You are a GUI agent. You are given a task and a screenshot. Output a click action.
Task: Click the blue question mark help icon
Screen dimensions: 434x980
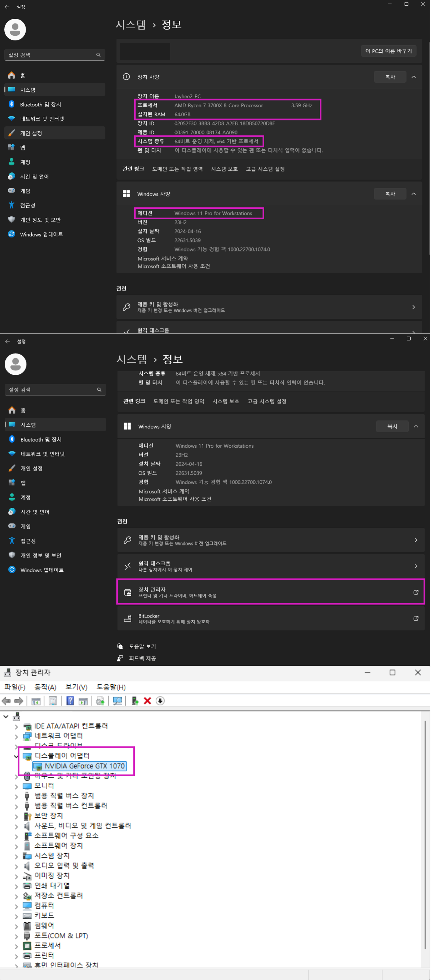tap(70, 701)
